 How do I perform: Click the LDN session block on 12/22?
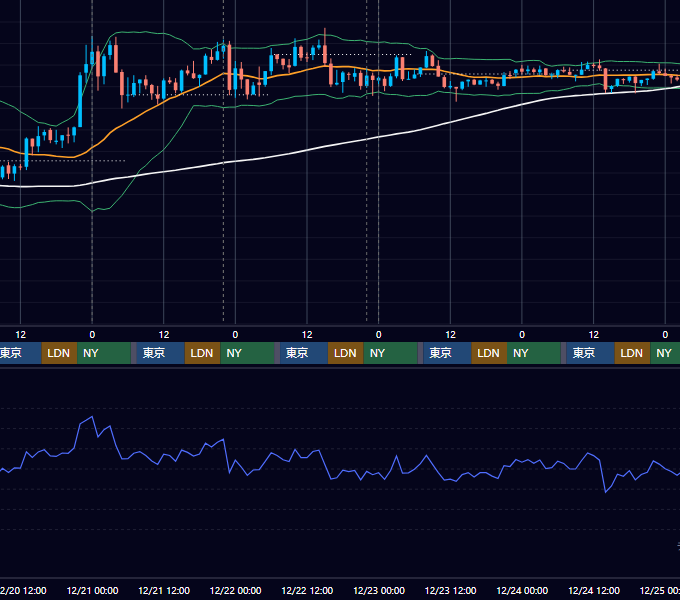coord(346,353)
